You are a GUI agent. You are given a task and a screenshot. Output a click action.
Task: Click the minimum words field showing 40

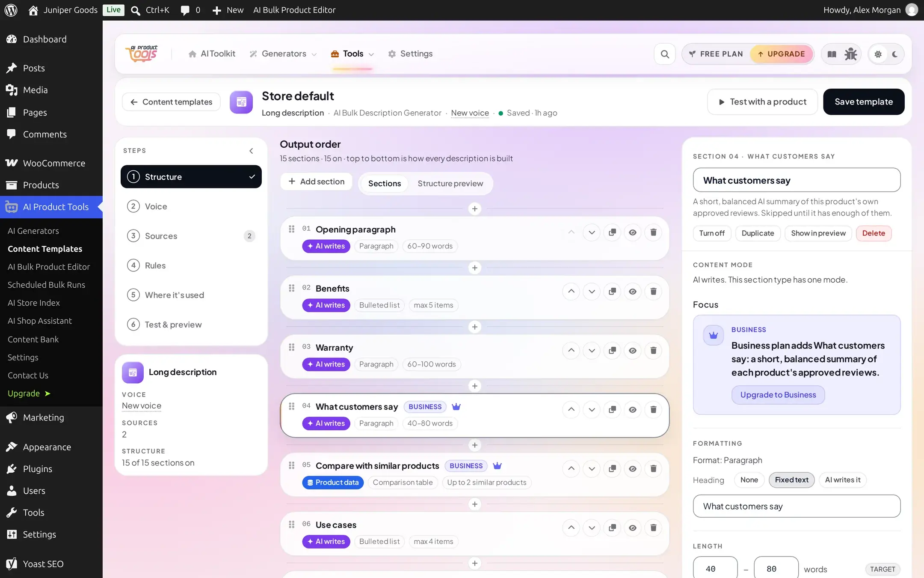[715, 569]
